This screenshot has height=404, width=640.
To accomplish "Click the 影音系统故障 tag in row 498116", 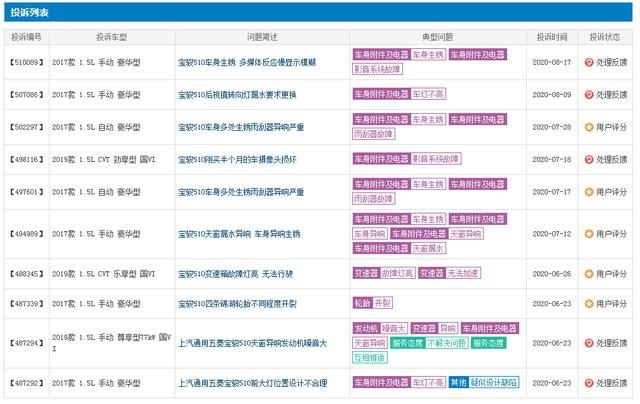I will pyautogui.click(x=436, y=159).
